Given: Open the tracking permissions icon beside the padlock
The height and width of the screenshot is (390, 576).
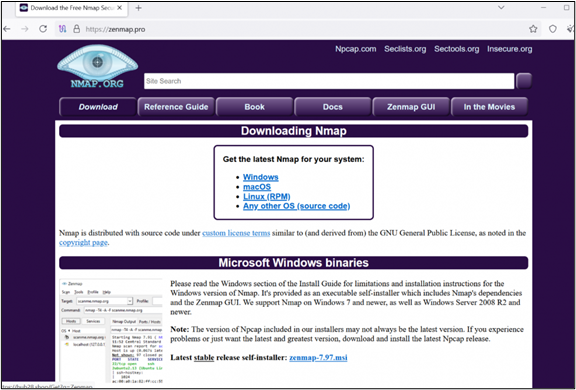Looking at the screenshot, I should click(x=62, y=29).
